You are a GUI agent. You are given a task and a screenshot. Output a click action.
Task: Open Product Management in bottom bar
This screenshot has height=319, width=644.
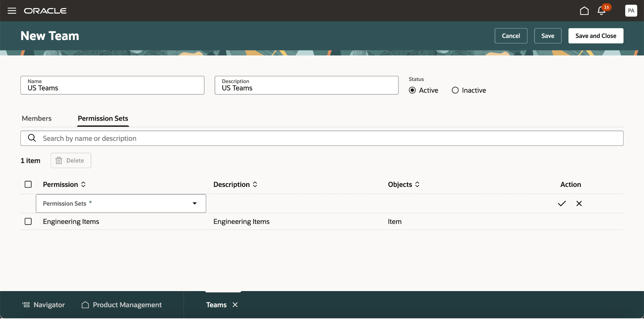point(122,305)
